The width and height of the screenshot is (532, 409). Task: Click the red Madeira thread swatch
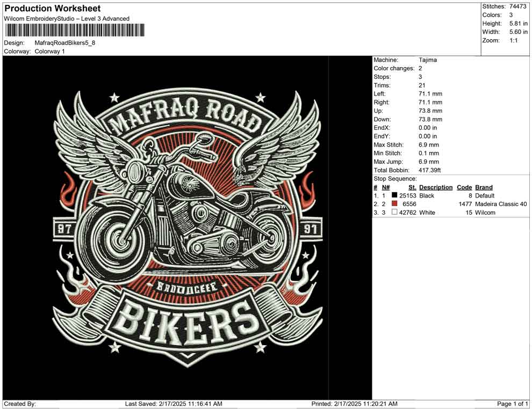click(394, 204)
